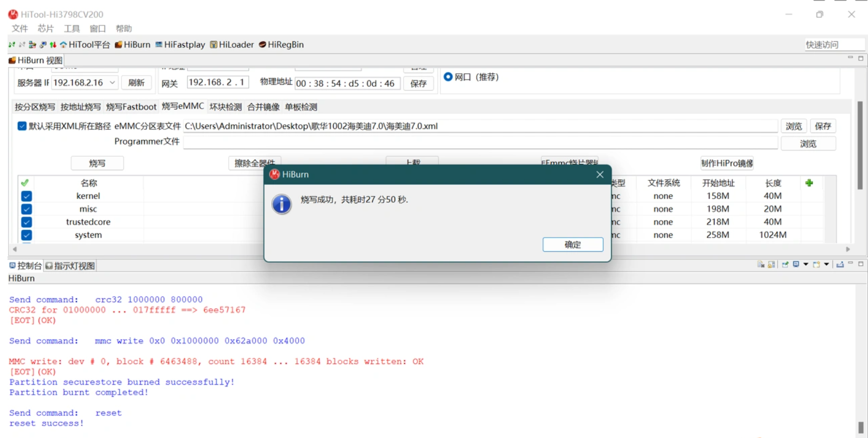This screenshot has height=438, width=868.
Task: Click the red-green transfer arrows toolbar icon
Action: (53, 45)
